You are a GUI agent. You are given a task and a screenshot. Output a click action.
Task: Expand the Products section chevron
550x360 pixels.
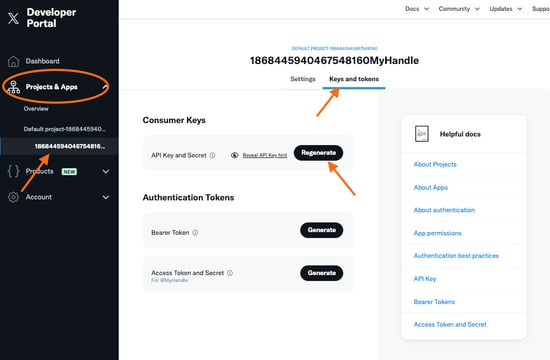click(x=106, y=172)
